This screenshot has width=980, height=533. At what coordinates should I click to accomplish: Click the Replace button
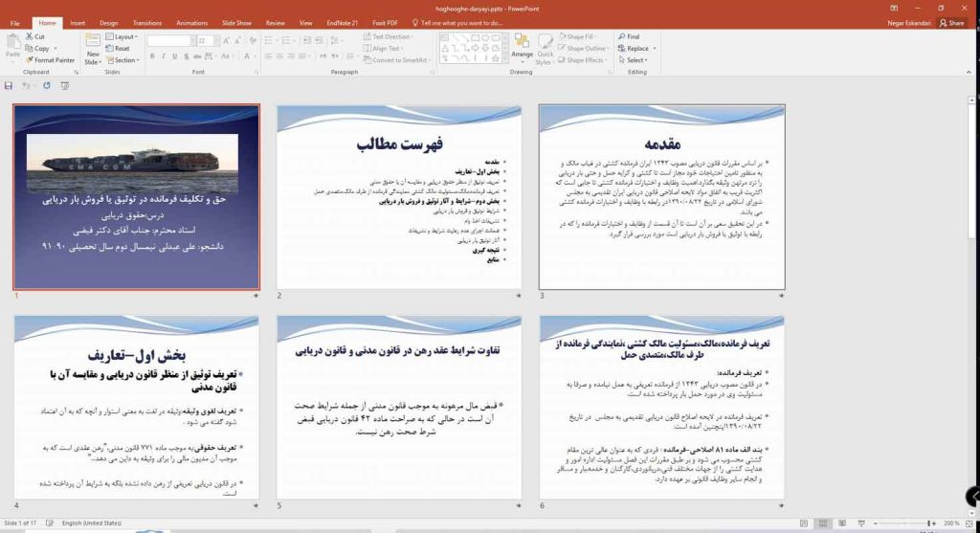coord(634,48)
